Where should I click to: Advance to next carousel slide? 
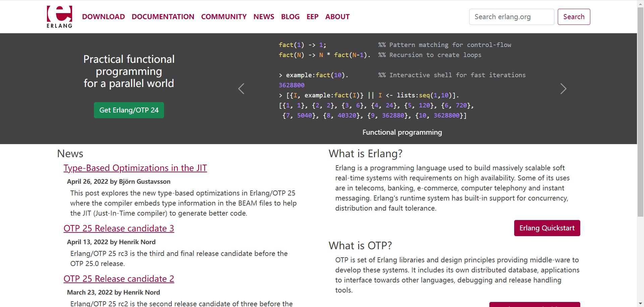click(x=563, y=89)
